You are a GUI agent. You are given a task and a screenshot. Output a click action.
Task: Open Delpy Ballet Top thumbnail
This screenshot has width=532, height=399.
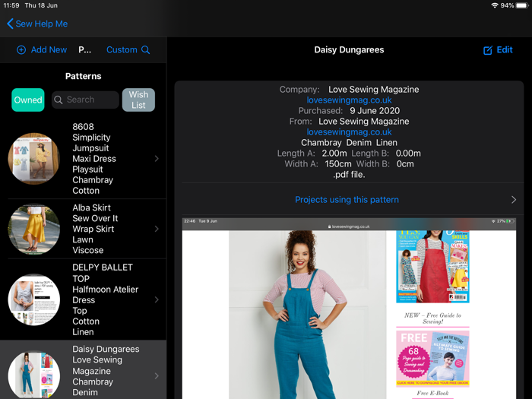[x=34, y=299]
